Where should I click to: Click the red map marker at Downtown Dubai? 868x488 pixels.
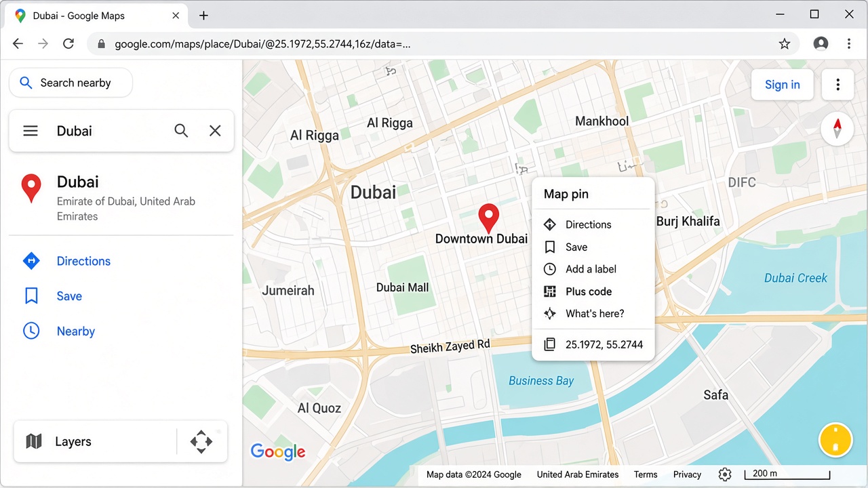tap(488, 219)
